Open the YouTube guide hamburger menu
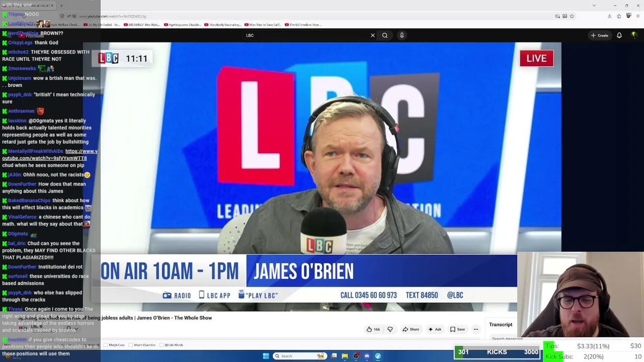Viewport: 644px width, 362px height. click(9, 35)
